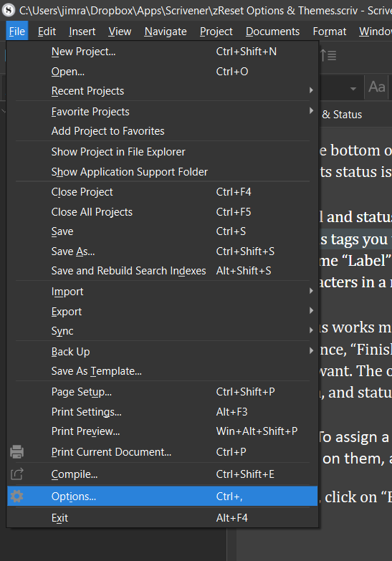Choose Close Project
392x561 pixels.
[x=163, y=192]
